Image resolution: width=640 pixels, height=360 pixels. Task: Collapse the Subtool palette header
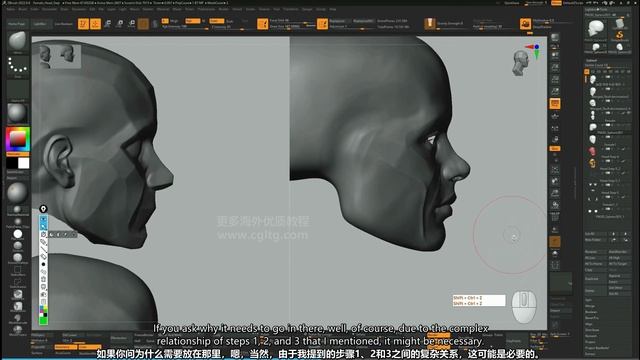[591, 60]
